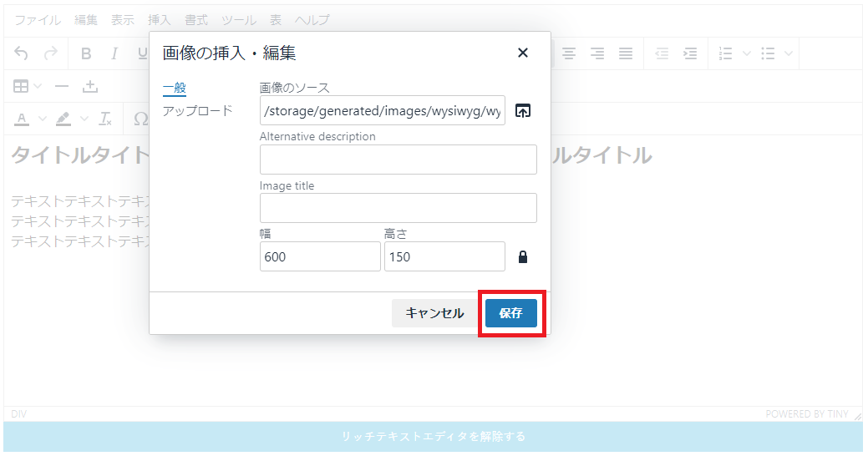Screen dimensions: 868x456
Task: Open the 書式 menu
Action: pos(196,21)
